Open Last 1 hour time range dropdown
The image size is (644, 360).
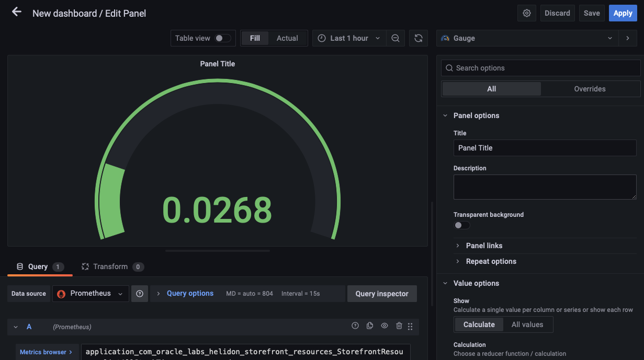tap(349, 38)
